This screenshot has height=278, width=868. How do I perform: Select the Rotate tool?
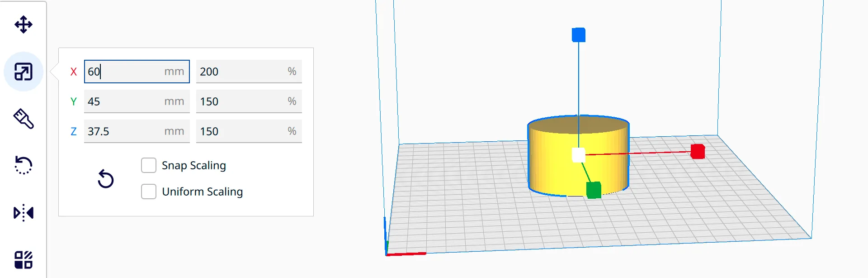pos(24,165)
